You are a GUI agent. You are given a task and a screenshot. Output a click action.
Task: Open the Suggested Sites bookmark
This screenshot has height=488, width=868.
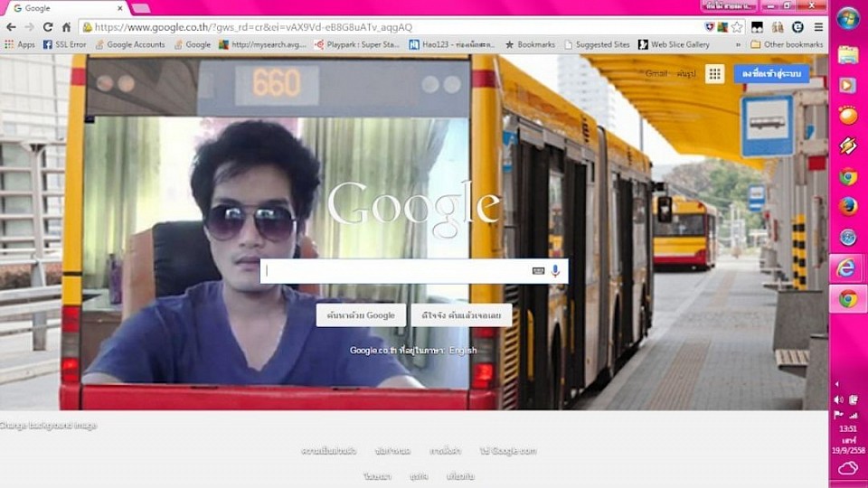597,44
